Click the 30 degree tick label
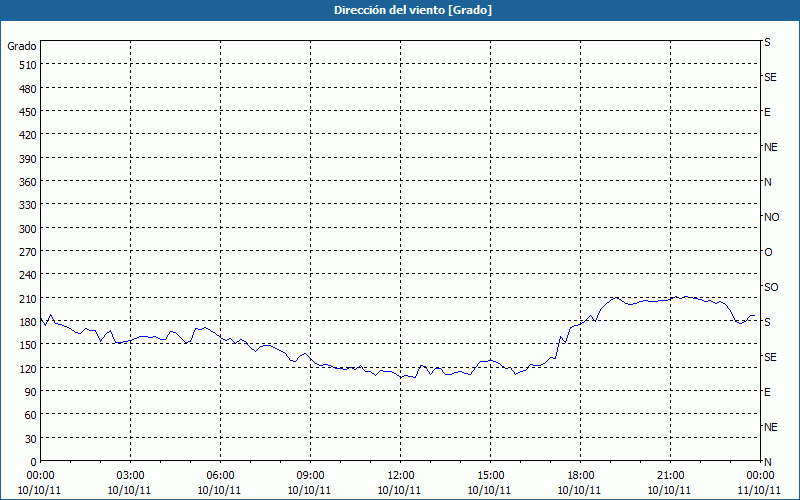This screenshot has height=500, width=800. coord(31,439)
